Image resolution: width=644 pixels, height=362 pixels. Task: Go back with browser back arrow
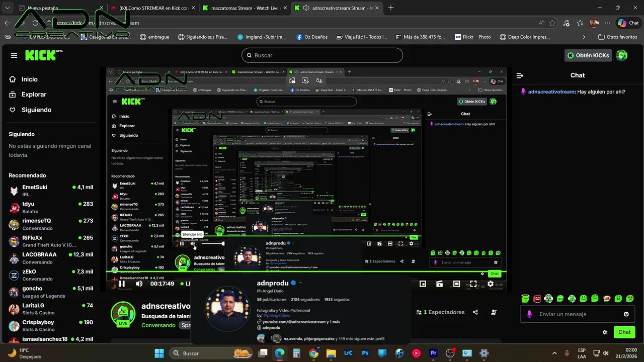pyautogui.click(x=7, y=23)
